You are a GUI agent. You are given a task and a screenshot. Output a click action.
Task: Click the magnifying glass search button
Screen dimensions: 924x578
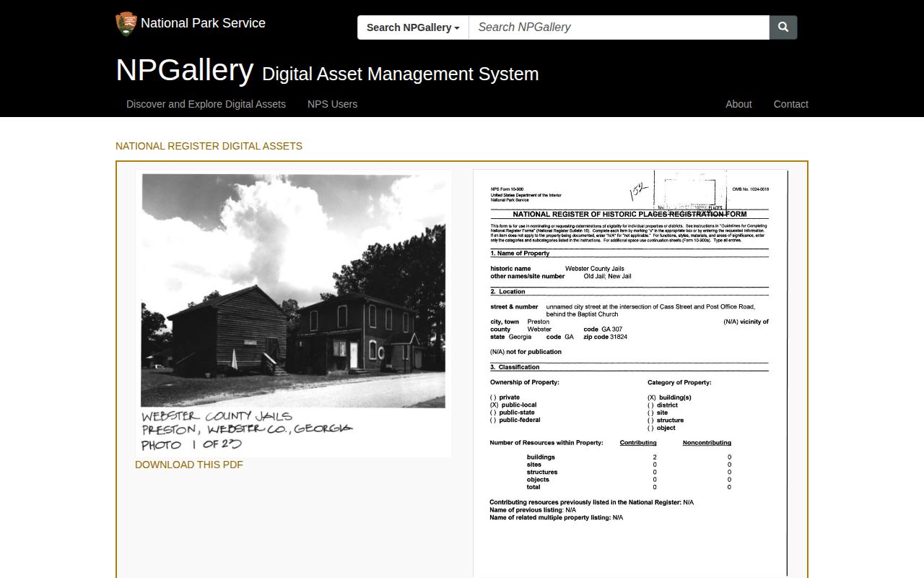[x=783, y=27]
